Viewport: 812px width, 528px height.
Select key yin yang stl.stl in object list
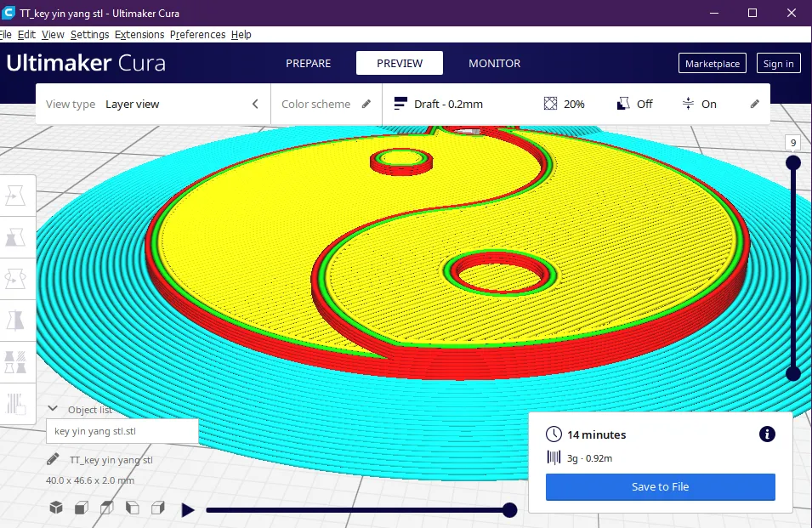coord(122,431)
